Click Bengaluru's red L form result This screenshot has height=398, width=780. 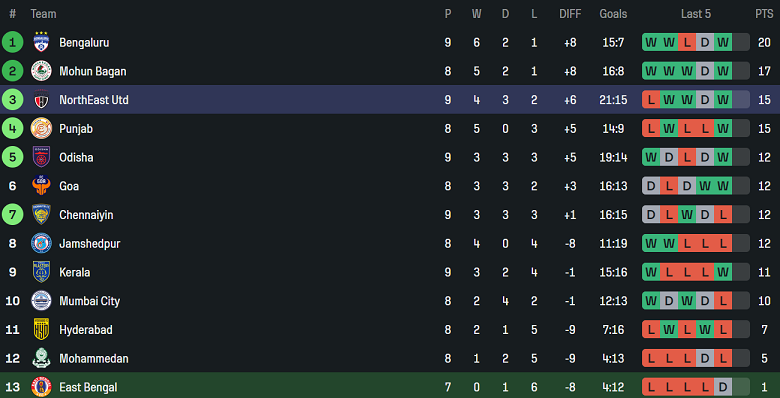coord(687,42)
